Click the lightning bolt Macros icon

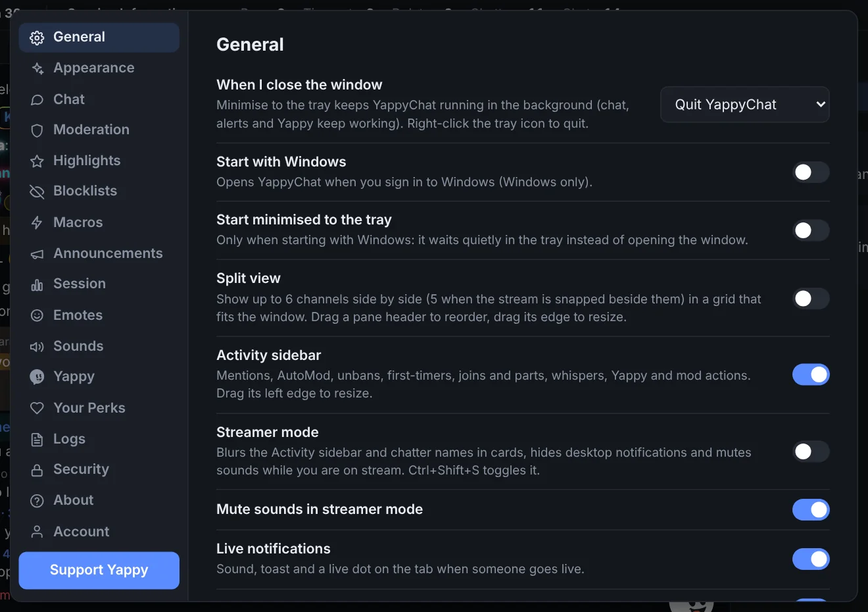(37, 222)
